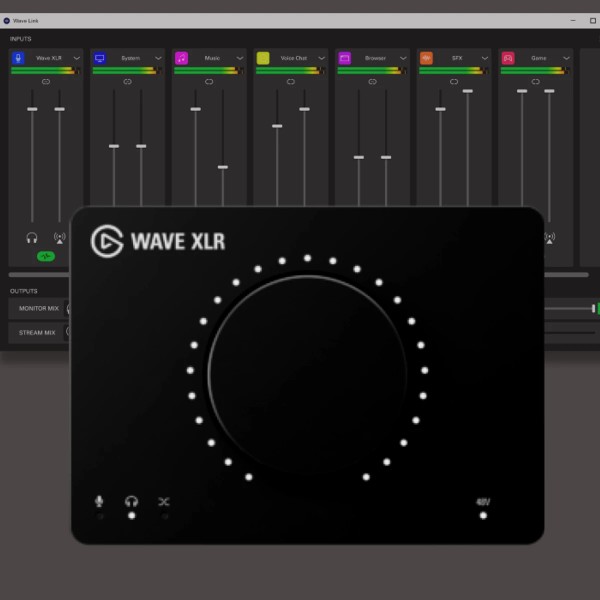Click the headphone icon on Wave XLR device

coord(132,501)
